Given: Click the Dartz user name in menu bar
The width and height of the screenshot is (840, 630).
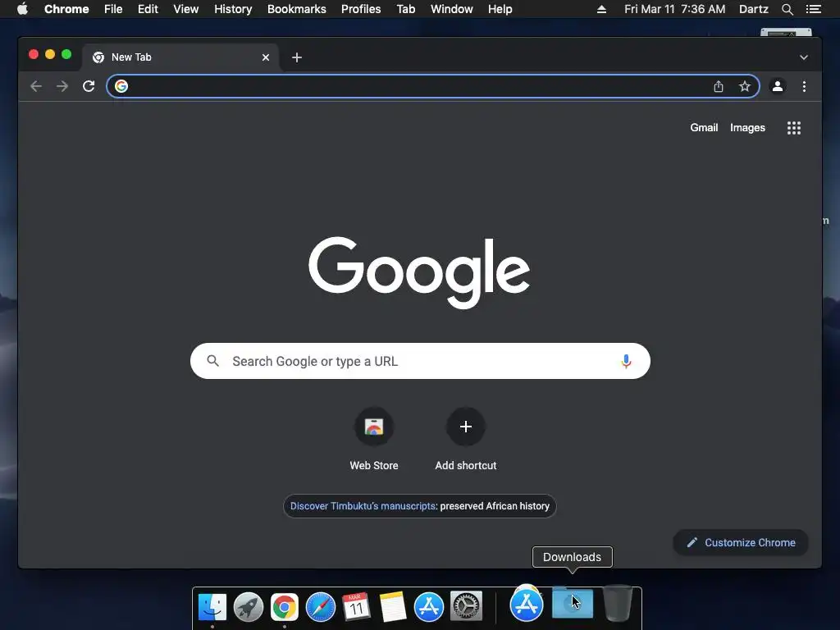Looking at the screenshot, I should coord(753,9).
